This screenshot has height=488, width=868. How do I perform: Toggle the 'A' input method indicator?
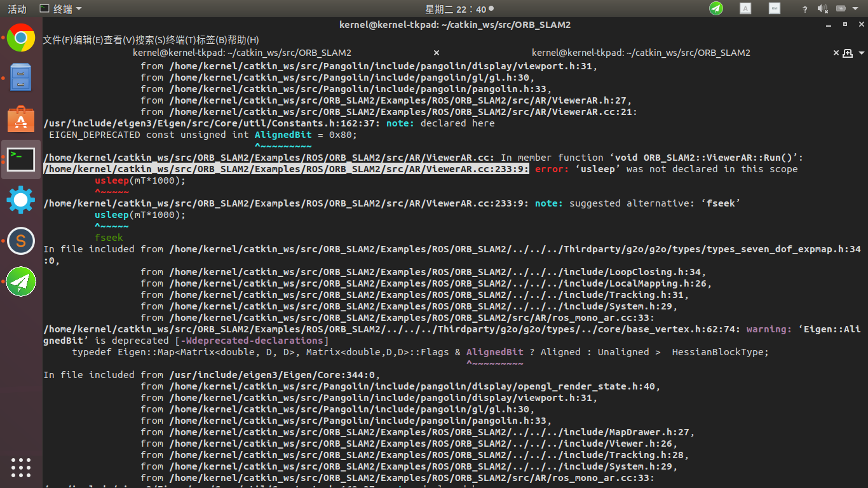pyautogui.click(x=745, y=9)
